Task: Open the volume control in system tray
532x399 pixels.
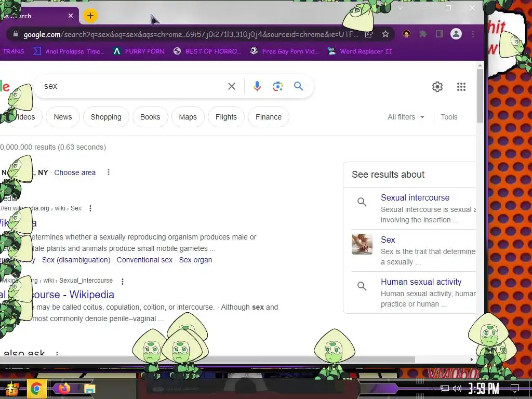Action: coord(457,389)
